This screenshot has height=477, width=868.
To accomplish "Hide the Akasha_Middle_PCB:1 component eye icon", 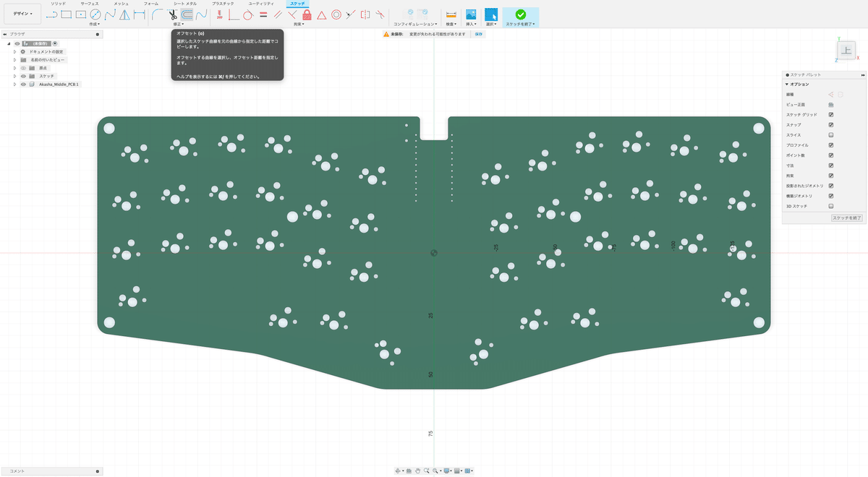I will pyautogui.click(x=23, y=85).
